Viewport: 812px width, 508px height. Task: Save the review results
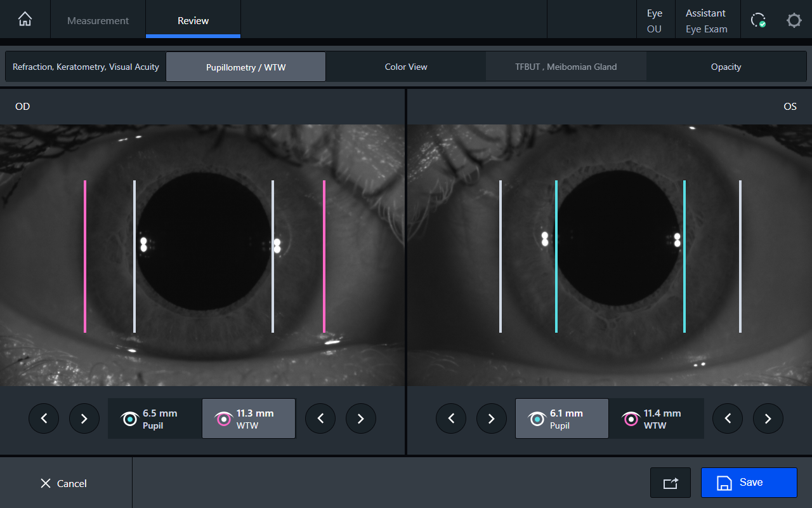(749, 483)
